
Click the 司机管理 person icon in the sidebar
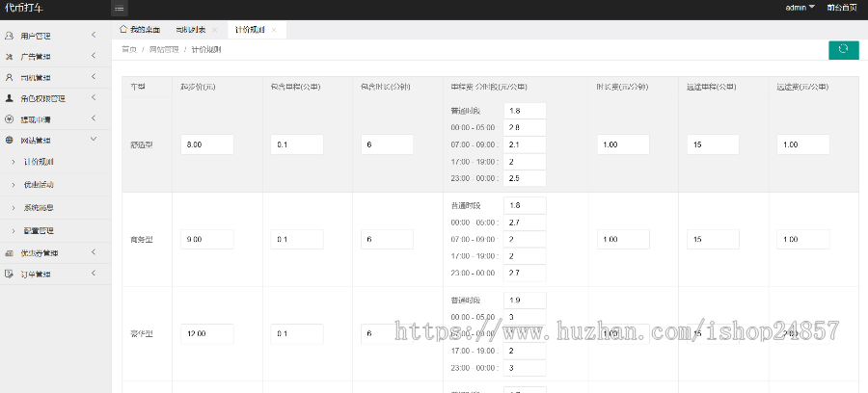pyautogui.click(x=9, y=77)
